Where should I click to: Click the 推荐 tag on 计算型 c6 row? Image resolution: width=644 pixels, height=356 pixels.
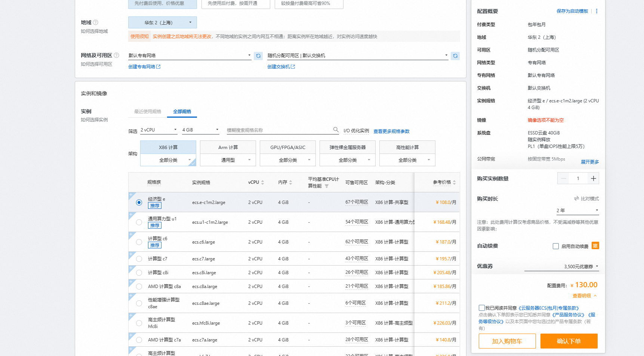pyautogui.click(x=155, y=245)
